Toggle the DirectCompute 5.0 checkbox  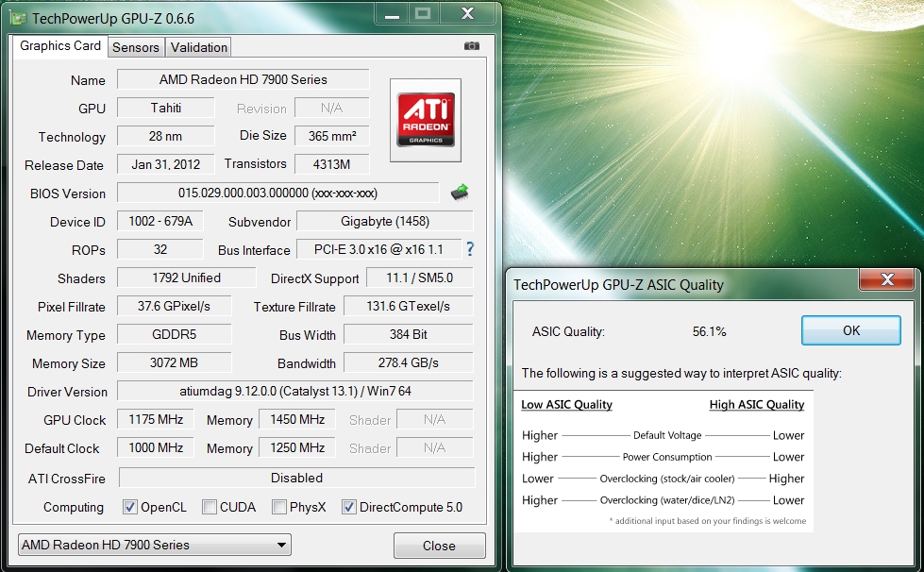click(349, 507)
